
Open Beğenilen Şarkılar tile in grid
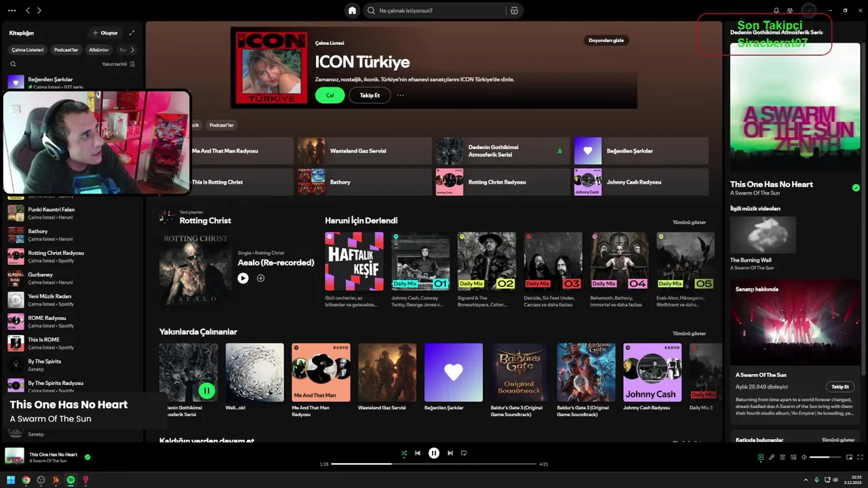(641, 150)
